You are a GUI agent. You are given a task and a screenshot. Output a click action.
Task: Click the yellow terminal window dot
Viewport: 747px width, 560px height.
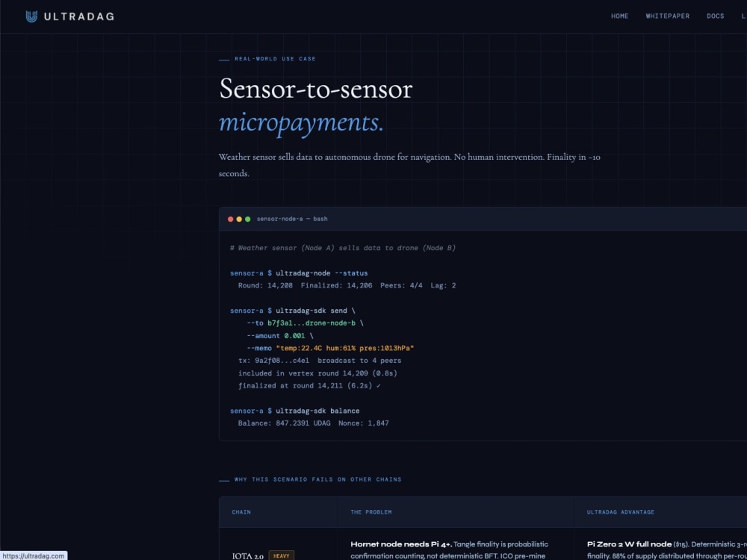[239, 219]
